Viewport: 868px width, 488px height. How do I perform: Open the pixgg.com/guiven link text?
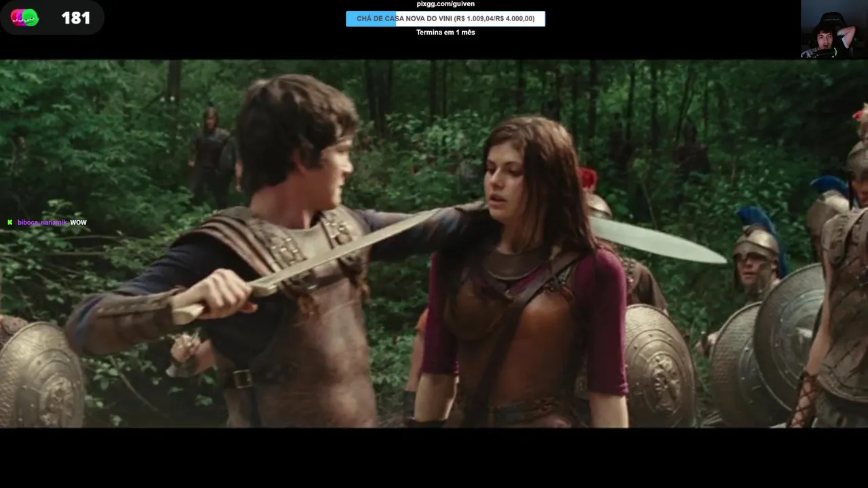[x=446, y=4]
